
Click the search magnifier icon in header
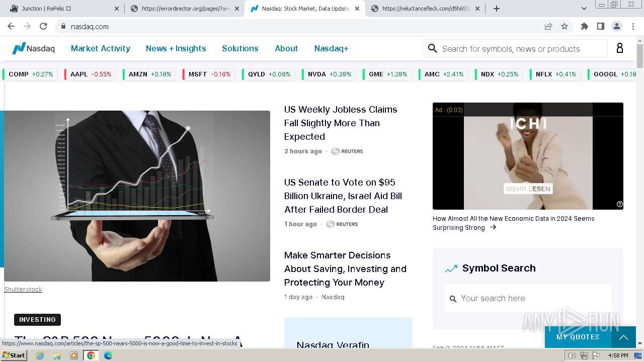click(432, 48)
